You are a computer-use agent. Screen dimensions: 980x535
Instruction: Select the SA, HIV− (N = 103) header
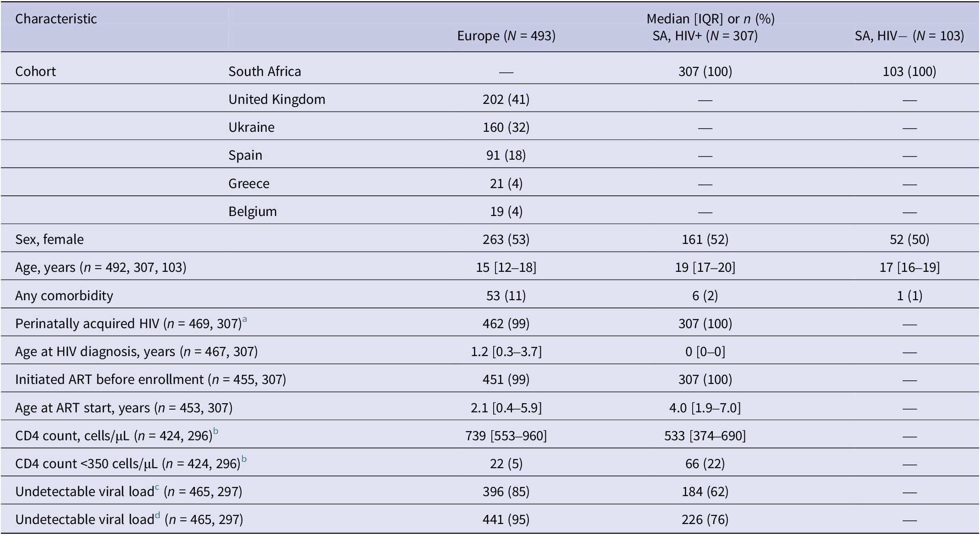tap(909, 36)
